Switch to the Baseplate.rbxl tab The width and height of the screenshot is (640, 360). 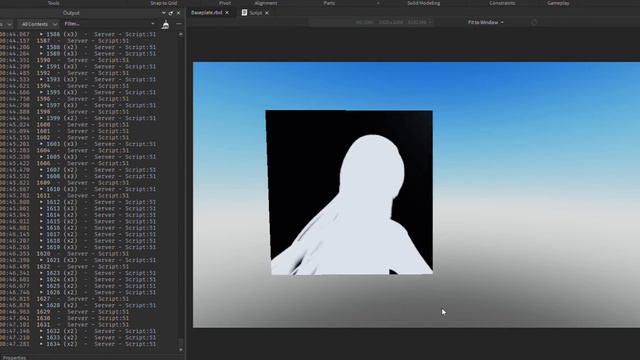pos(207,13)
